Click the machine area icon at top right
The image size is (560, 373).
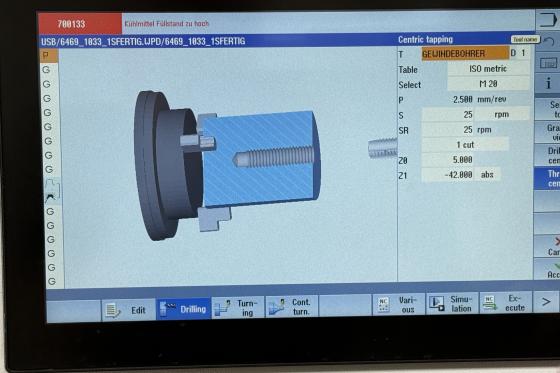click(x=548, y=20)
